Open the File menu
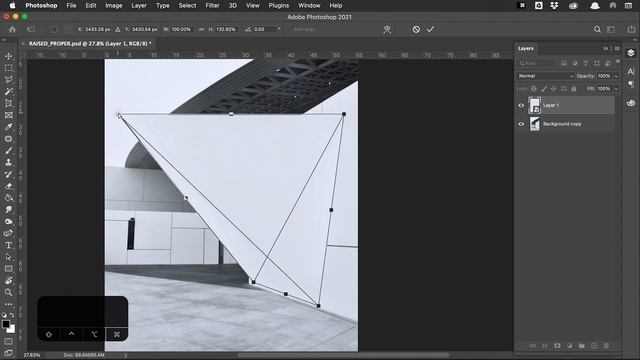 [x=71, y=5]
